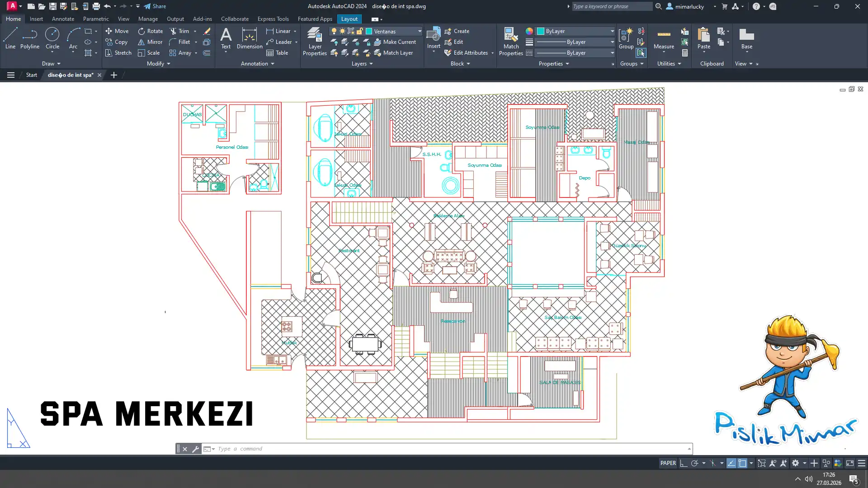Open the Annotate ribbon tab
The image size is (868, 488).
point(63,19)
